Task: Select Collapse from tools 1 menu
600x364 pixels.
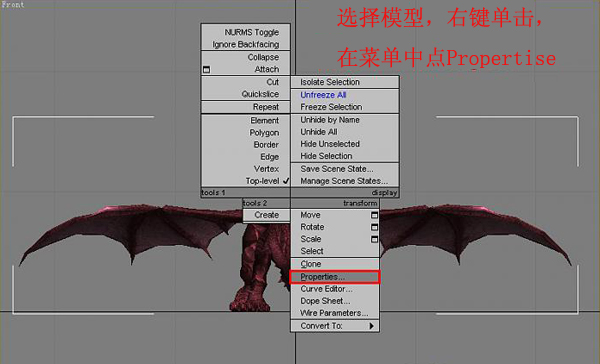Action: point(263,57)
